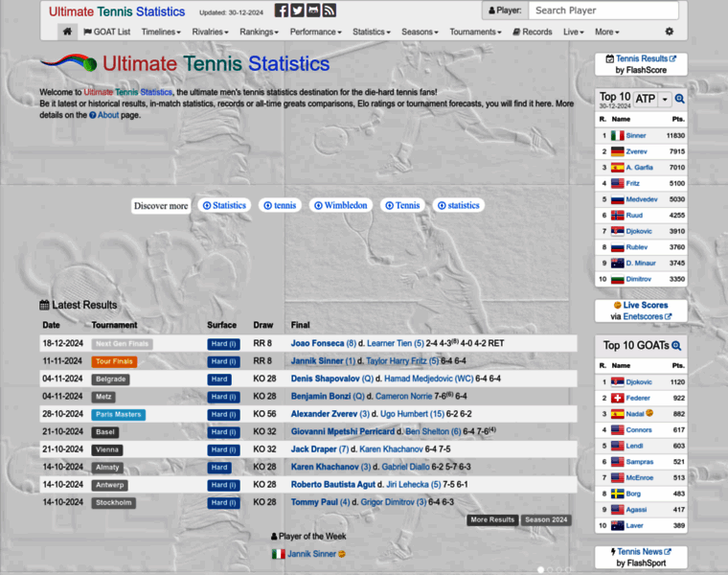Click the Statistics discover chip
Image resolution: width=728 pixels, height=575 pixels.
(225, 205)
